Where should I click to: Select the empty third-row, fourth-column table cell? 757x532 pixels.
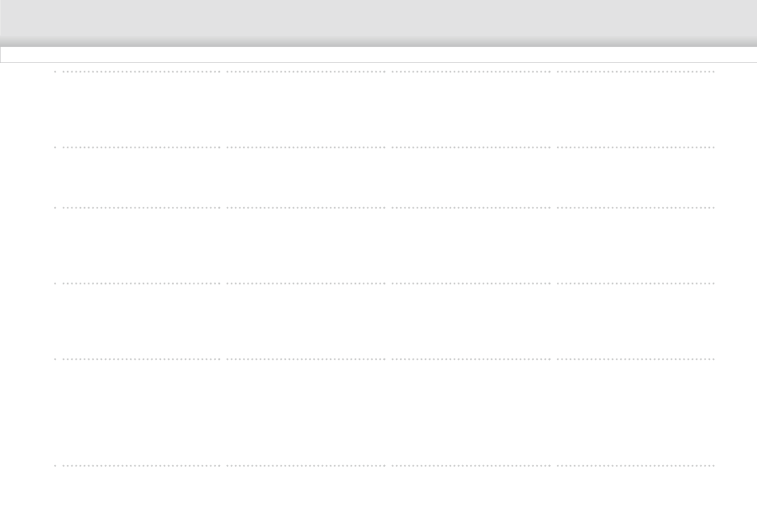click(636, 245)
